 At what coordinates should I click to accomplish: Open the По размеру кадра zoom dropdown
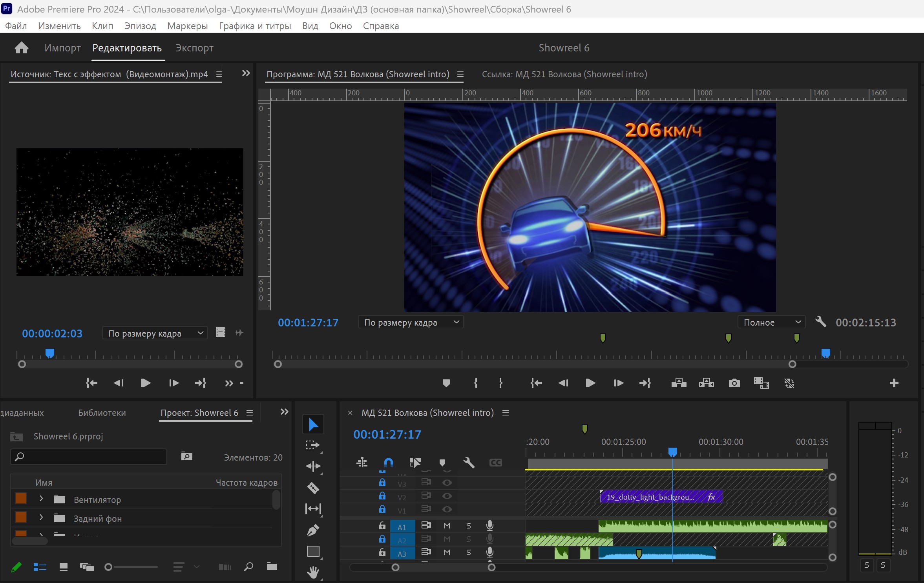click(x=410, y=322)
